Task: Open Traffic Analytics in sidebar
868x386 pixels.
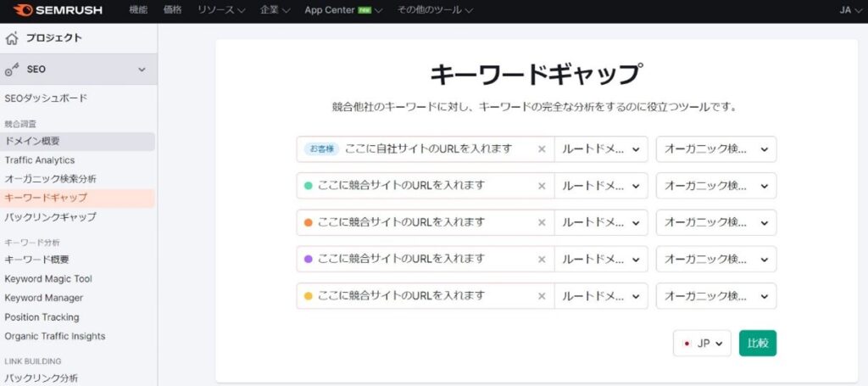Action: click(39, 160)
